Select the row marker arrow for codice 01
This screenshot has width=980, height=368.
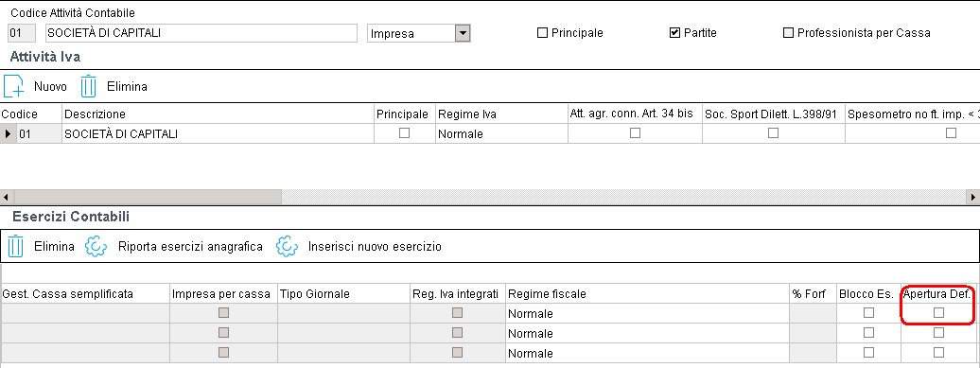point(8,133)
